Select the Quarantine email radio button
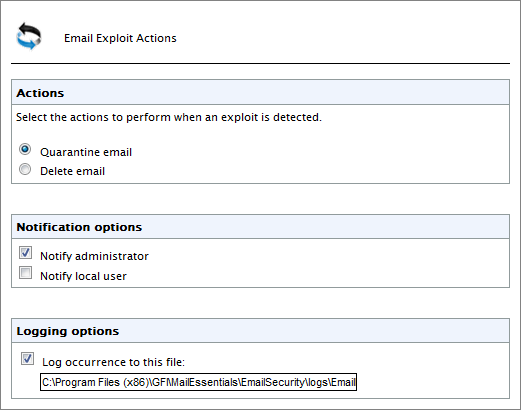Screen dimensions: 521x410 pyautogui.click(x=25, y=149)
